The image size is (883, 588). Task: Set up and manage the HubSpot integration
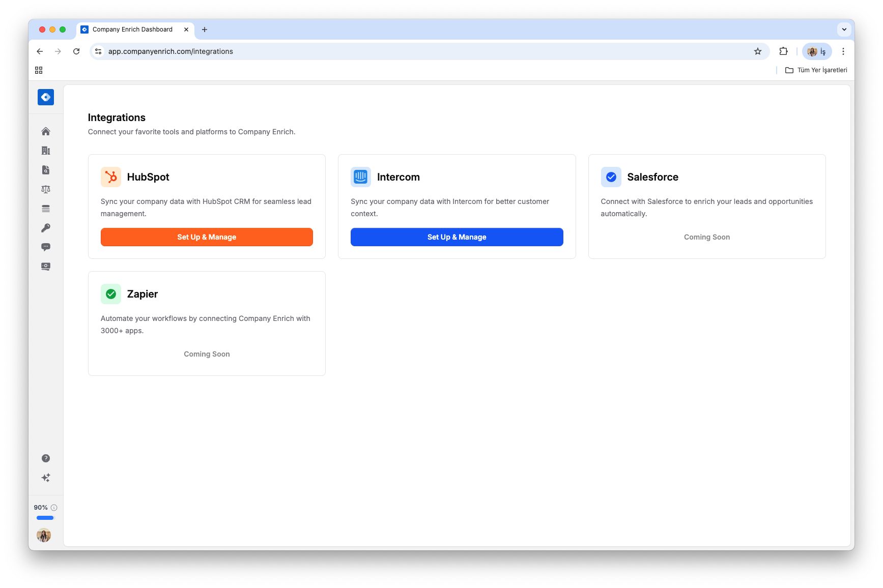(x=207, y=237)
